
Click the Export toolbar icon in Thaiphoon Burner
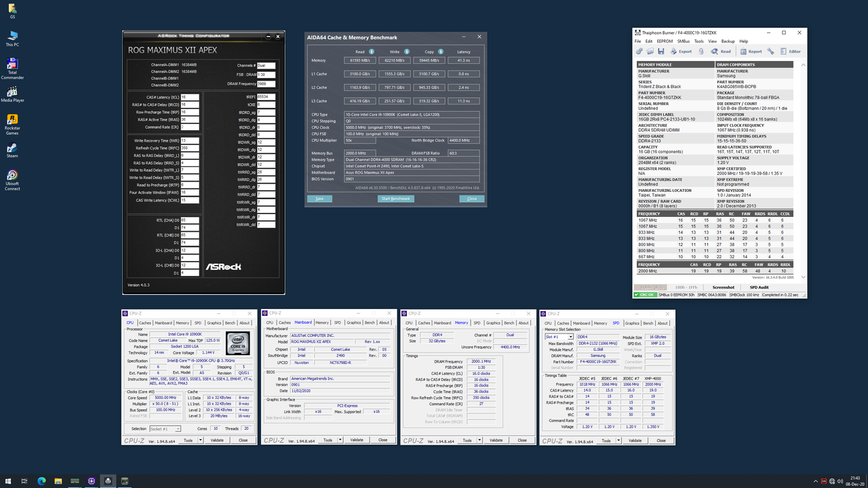click(681, 51)
